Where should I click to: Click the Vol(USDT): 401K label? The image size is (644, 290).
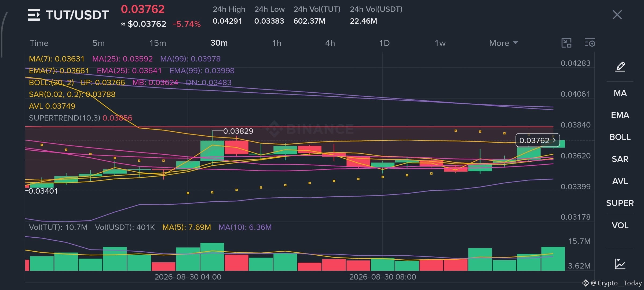[x=125, y=227]
